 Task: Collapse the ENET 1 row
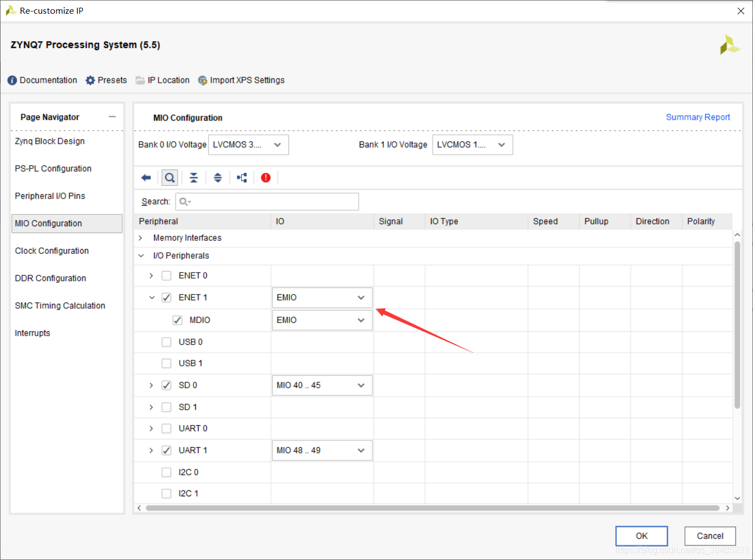point(152,298)
